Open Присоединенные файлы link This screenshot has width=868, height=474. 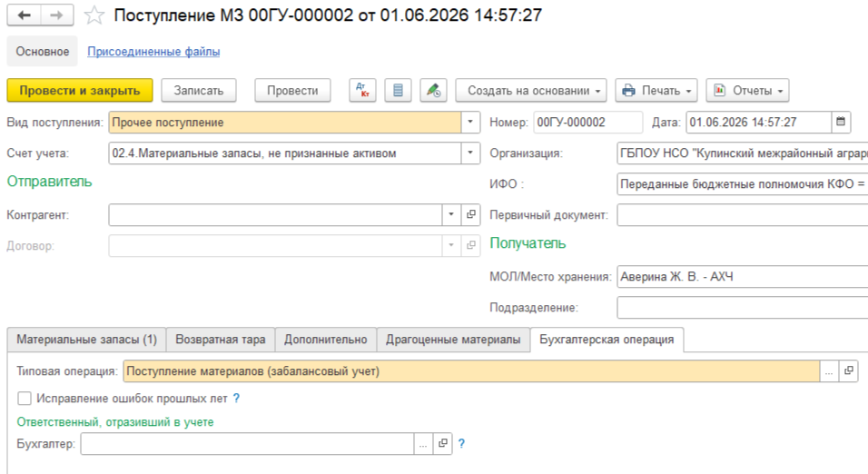click(153, 52)
